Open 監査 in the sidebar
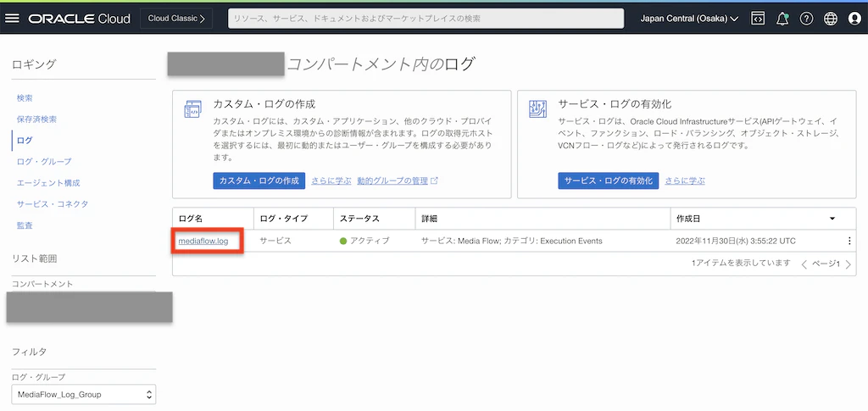This screenshot has height=411, width=868. tap(25, 225)
